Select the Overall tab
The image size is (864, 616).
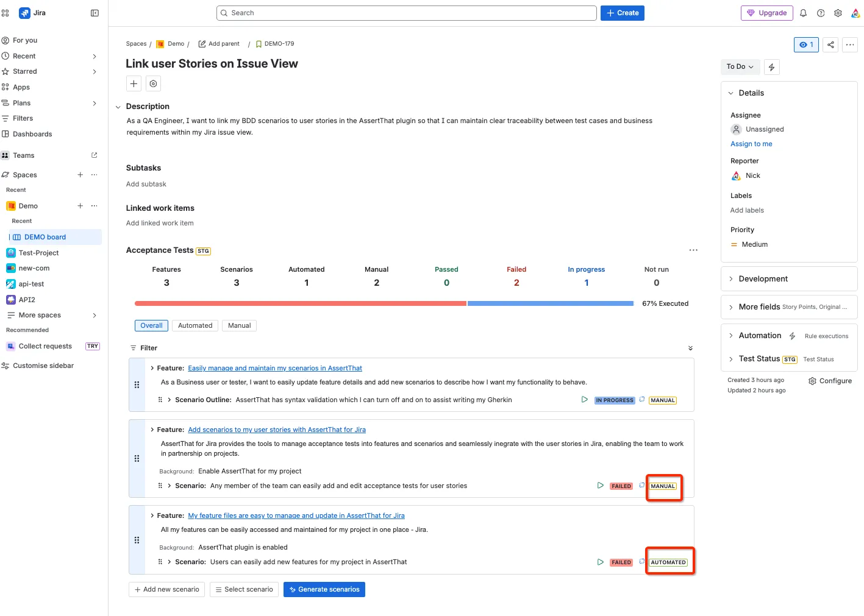pos(151,325)
